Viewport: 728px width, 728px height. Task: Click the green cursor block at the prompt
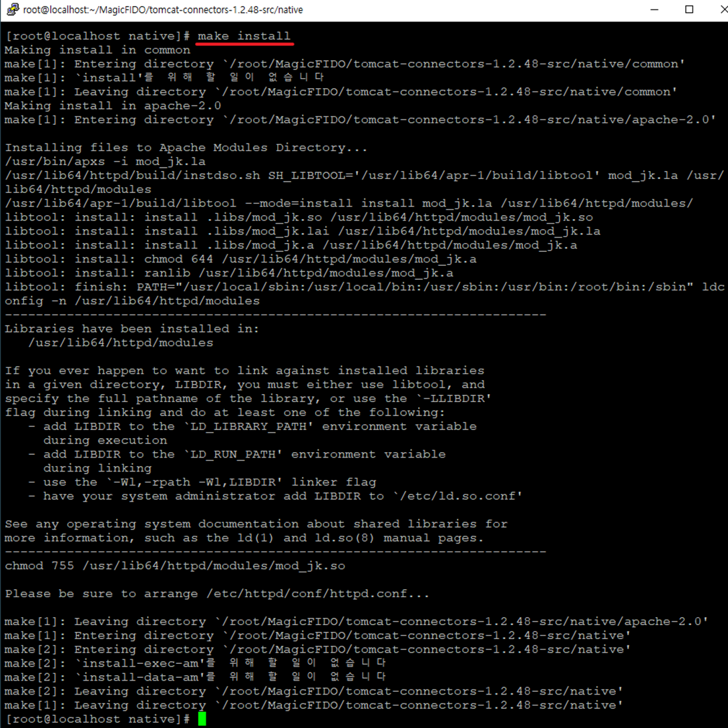coord(202,719)
